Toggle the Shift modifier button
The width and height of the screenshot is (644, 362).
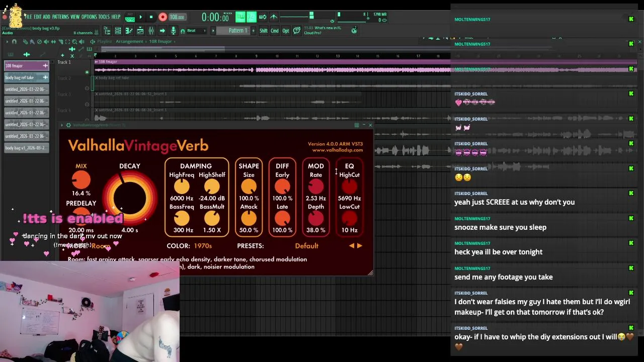point(264,31)
